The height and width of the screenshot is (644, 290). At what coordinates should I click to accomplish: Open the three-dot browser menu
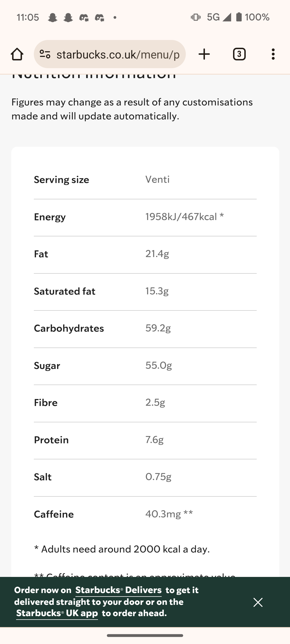coord(273,54)
